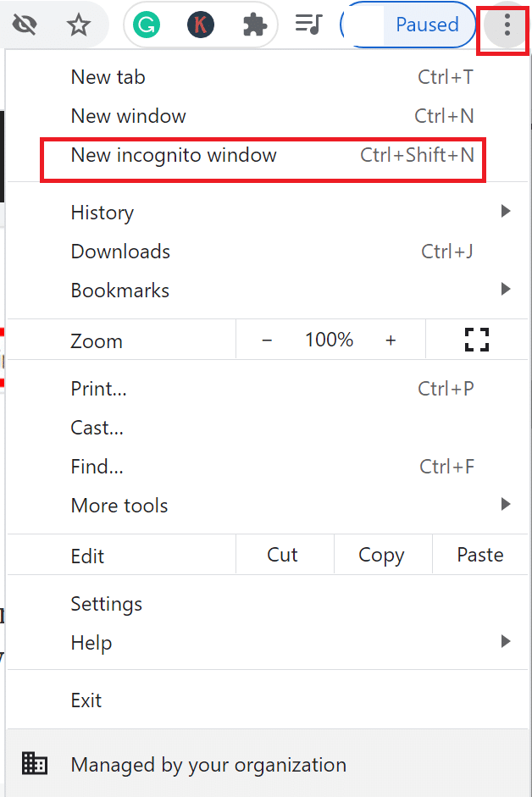Open the Grammarly extension icon
This screenshot has width=532, height=797.
[148, 25]
